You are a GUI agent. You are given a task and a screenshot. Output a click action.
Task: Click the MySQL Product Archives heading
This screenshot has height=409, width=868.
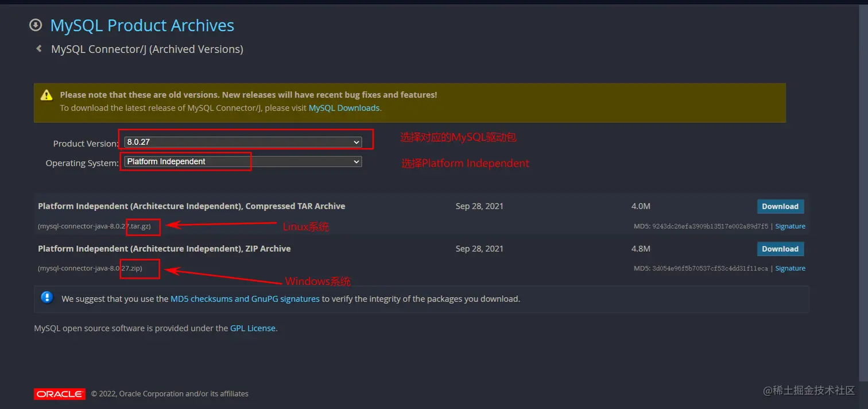tap(142, 25)
